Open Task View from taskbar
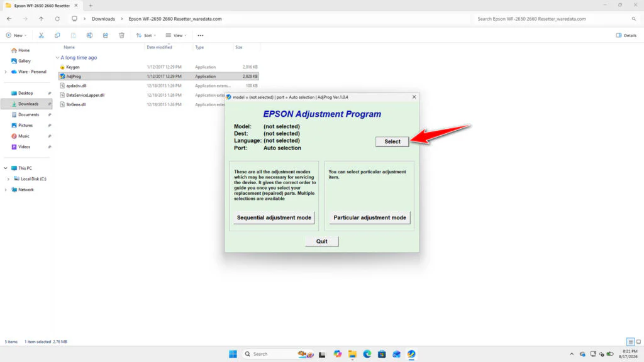The image size is (644, 362). point(322,354)
